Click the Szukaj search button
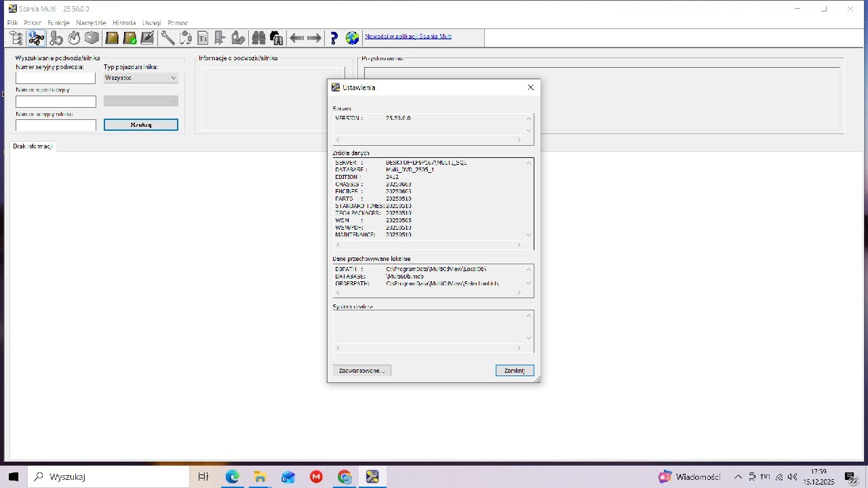 (x=141, y=125)
